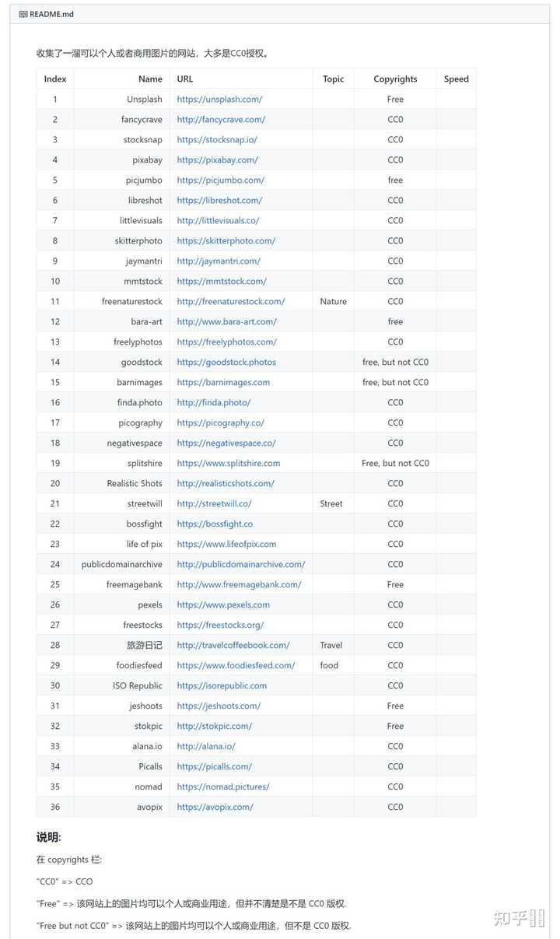This screenshot has width=560, height=939.
Task: Open the publicdomainarchive.com link
Action: 240,565
